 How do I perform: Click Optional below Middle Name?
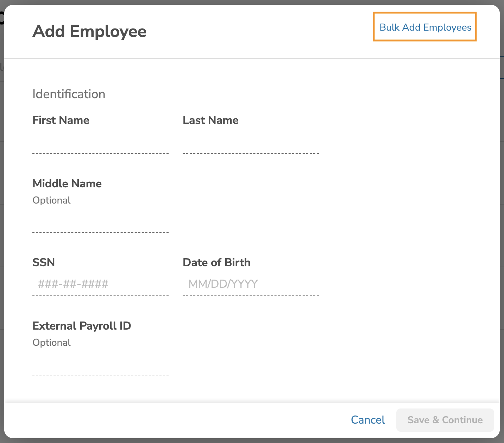51,200
